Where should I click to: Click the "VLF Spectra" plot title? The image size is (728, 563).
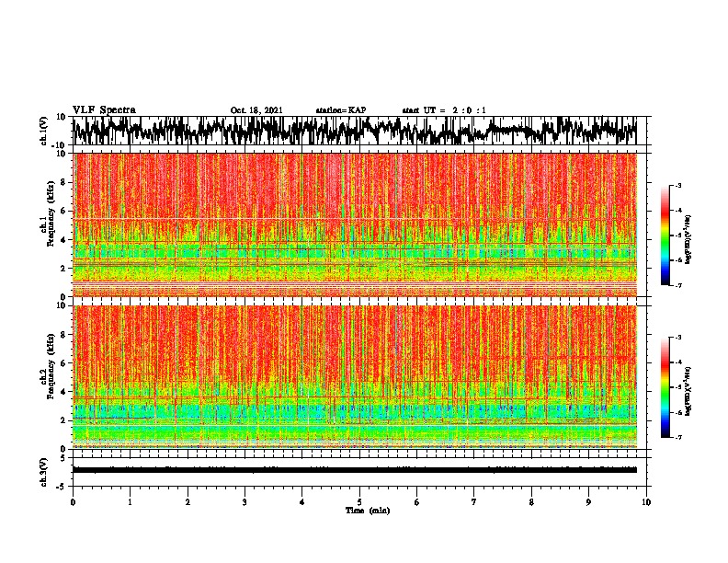(104, 109)
